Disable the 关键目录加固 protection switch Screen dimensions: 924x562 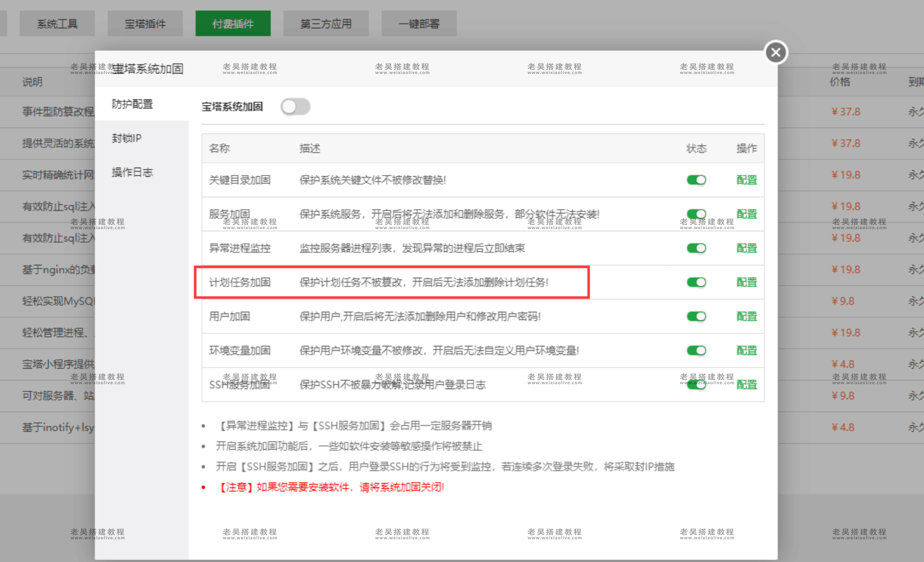(x=697, y=180)
